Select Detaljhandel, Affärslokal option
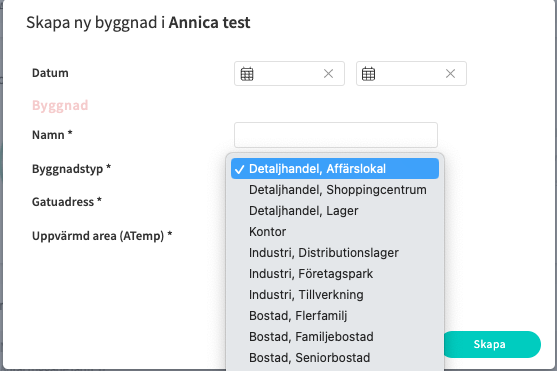The height and width of the screenshot is (371, 557). click(x=335, y=168)
